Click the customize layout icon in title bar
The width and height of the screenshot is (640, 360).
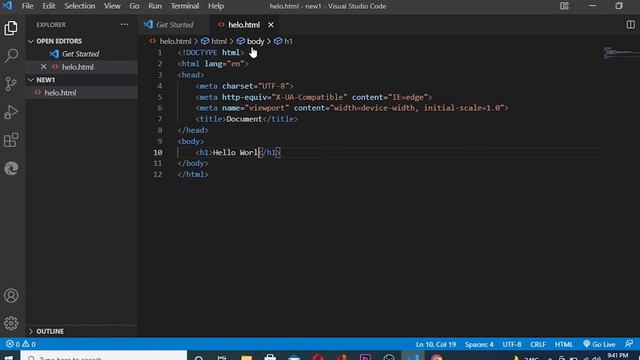(564, 6)
